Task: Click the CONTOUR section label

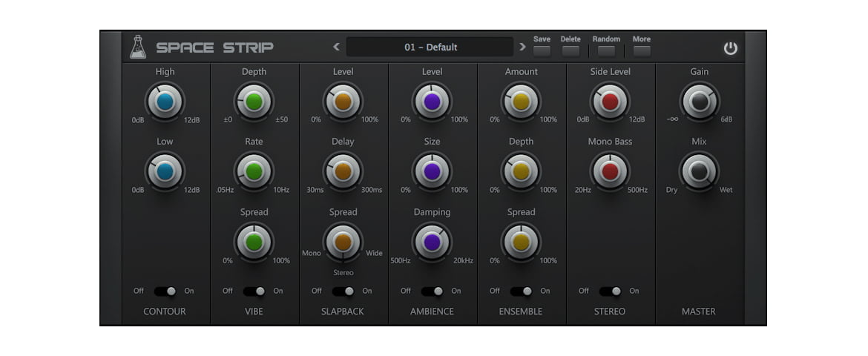Action: tap(165, 311)
